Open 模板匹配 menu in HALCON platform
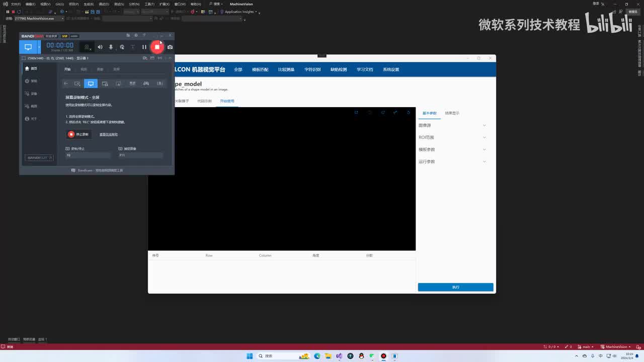The width and height of the screenshot is (644, 362). (260, 69)
